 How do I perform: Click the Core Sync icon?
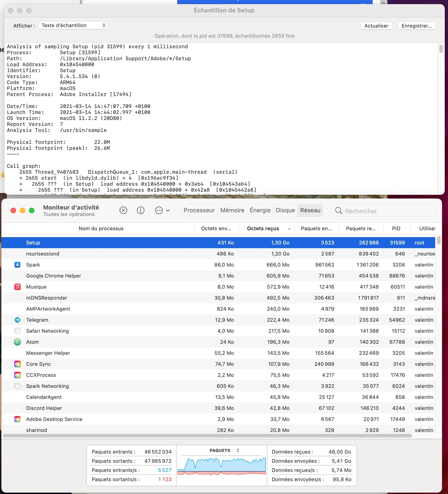17,364
